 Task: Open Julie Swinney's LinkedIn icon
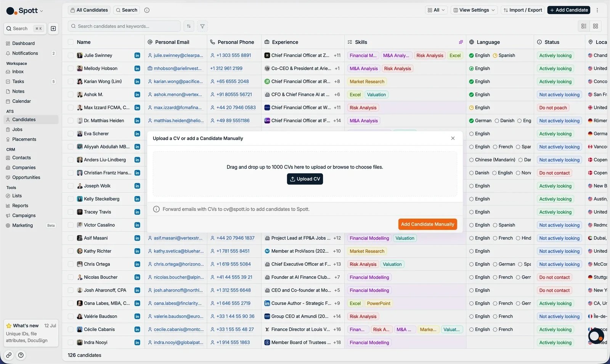coord(137,56)
